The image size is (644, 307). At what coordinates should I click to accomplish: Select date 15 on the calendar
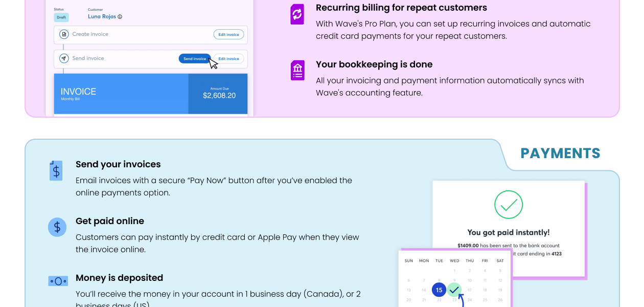point(439,290)
